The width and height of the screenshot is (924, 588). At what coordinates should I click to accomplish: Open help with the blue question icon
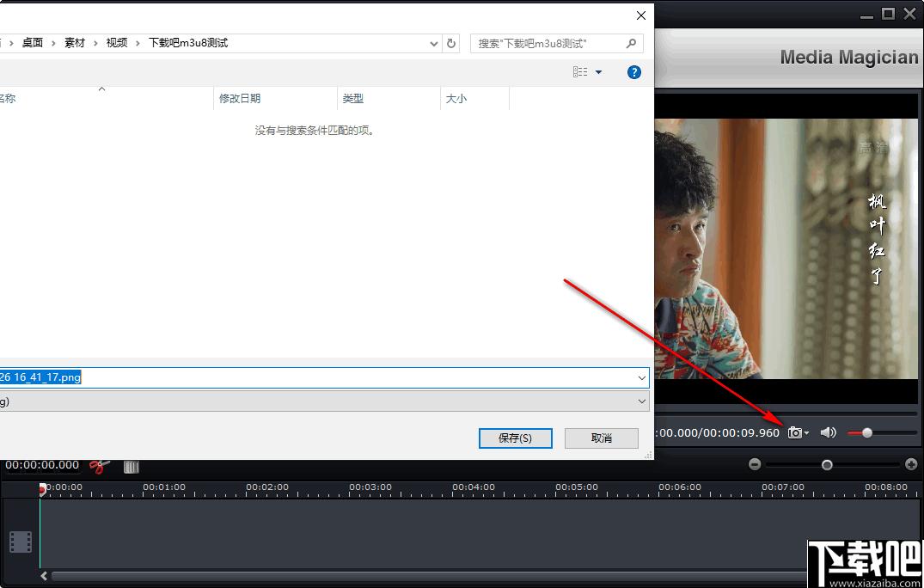tap(634, 72)
